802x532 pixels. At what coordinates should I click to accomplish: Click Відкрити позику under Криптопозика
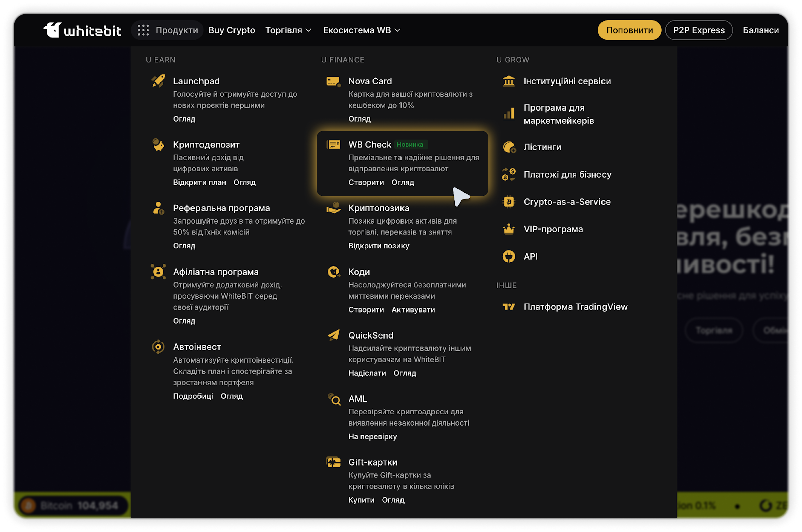378,246
